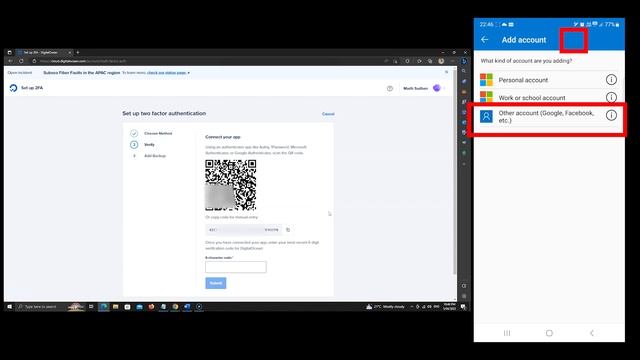
Task: Open check our status page link
Action: click(x=167, y=73)
